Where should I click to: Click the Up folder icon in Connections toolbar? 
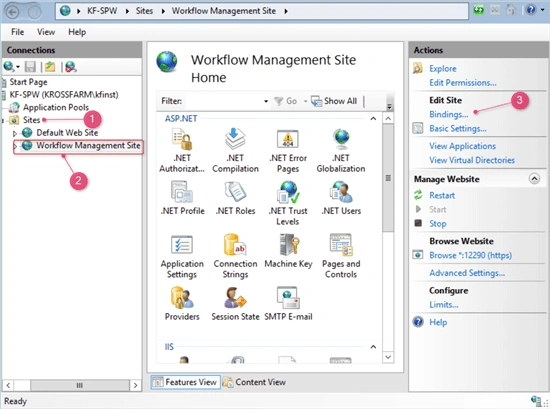(50, 66)
